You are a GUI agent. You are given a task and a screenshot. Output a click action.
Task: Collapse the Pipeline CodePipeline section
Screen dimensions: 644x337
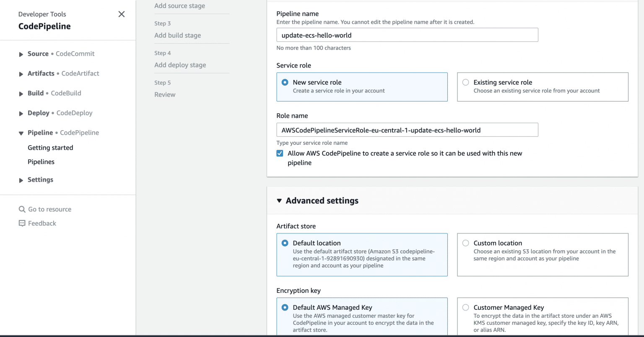click(21, 133)
